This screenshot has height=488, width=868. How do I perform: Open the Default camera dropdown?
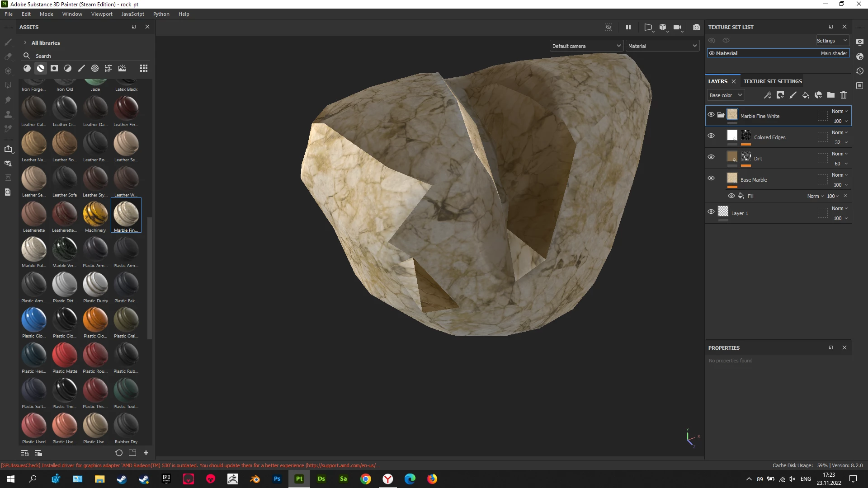(586, 46)
